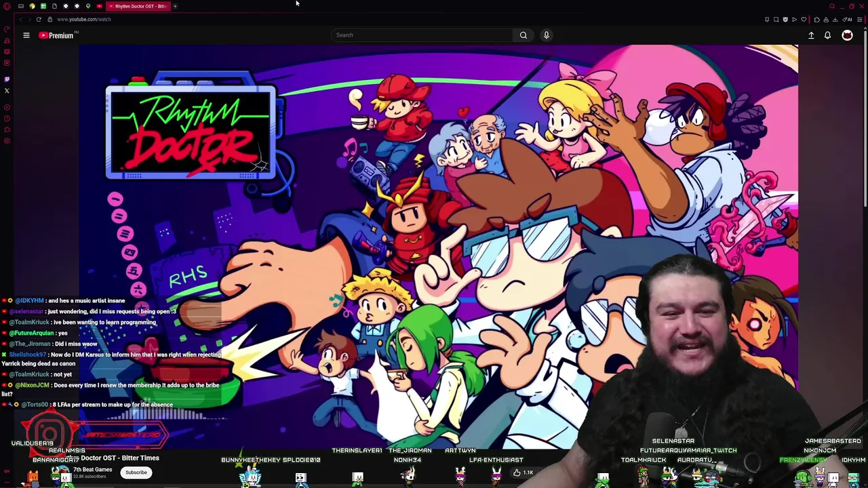The image size is (868, 488).
Task: Click the youtube.com/watch address bar
Action: tap(83, 19)
